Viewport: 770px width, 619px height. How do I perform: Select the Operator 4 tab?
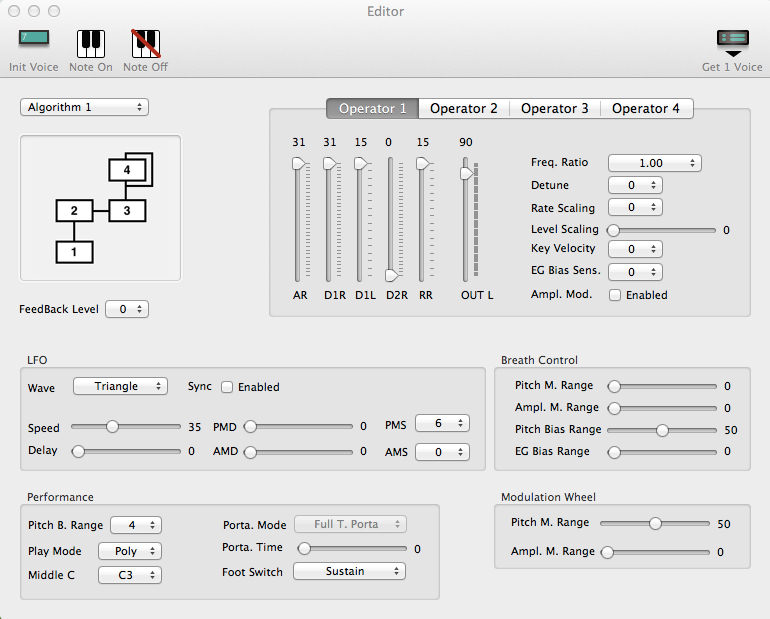click(645, 108)
